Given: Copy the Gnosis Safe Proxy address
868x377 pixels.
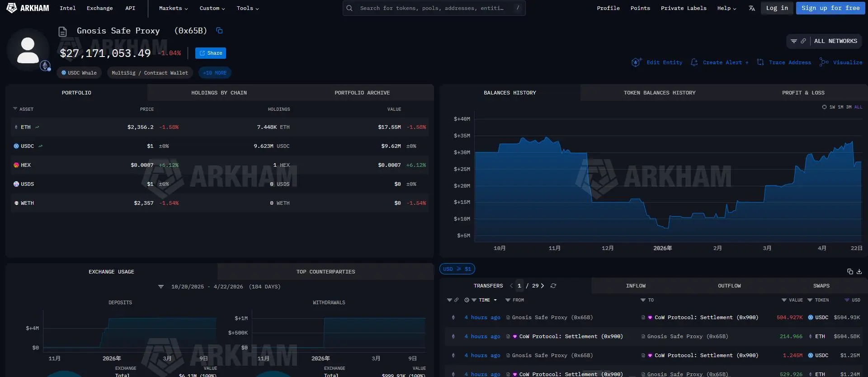Looking at the screenshot, I should [x=219, y=31].
